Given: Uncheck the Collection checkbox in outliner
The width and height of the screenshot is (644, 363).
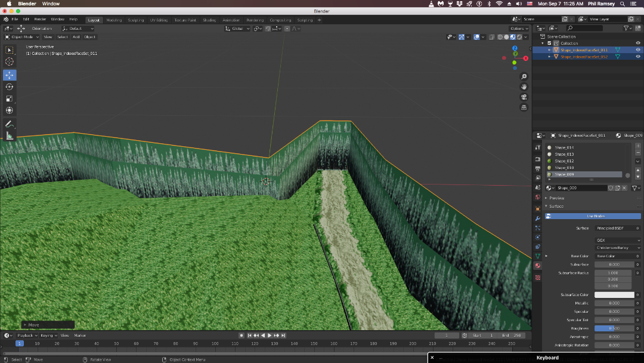Looking at the screenshot, I should click(549, 43).
